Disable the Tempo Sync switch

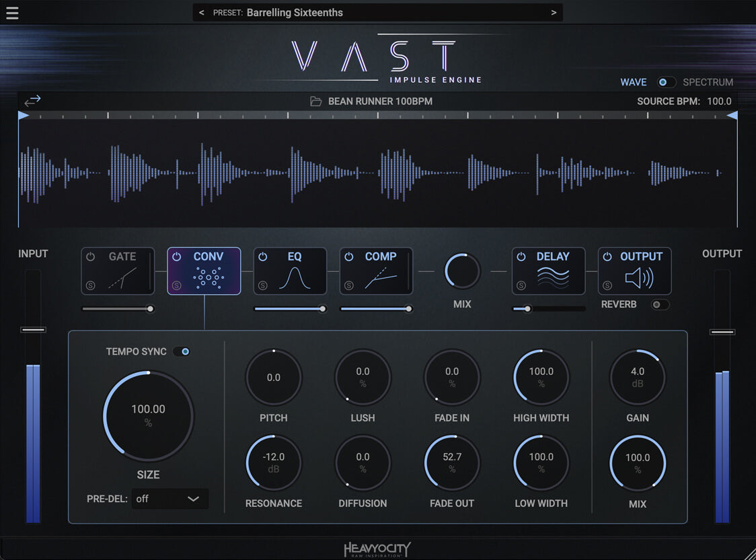click(182, 351)
